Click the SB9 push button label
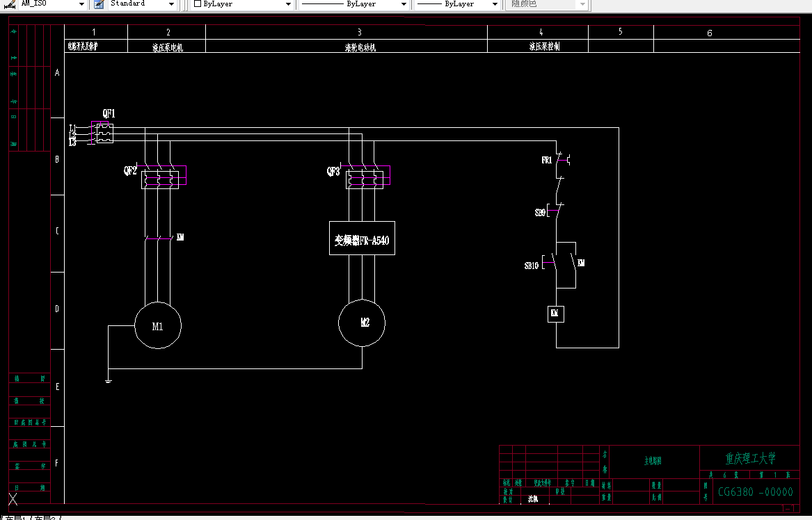812x520 pixels. 540,212
